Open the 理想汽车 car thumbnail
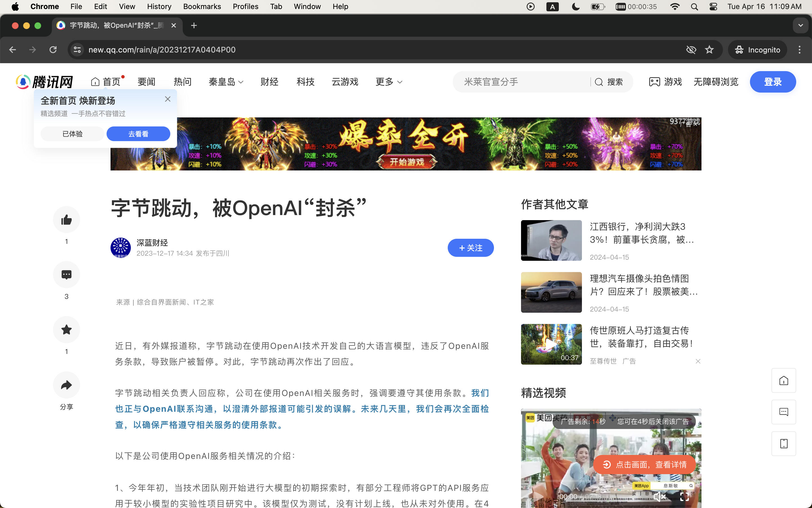This screenshot has height=508, width=812. [551, 292]
